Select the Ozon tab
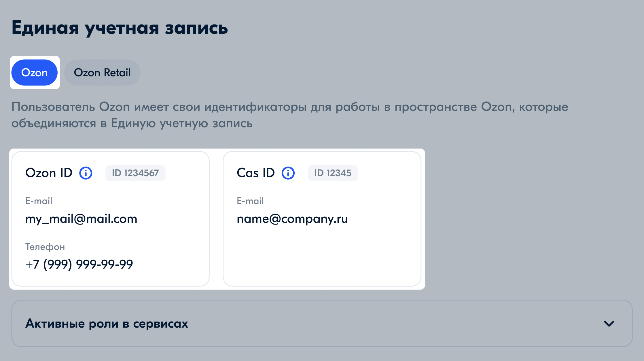This screenshot has height=361, width=644. pos(35,73)
